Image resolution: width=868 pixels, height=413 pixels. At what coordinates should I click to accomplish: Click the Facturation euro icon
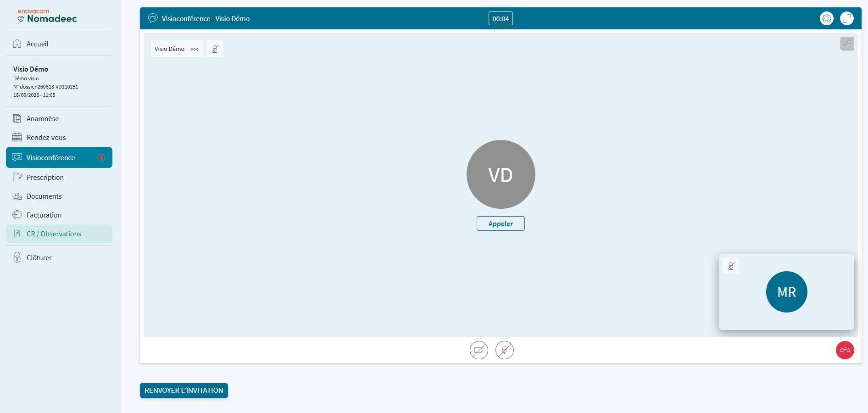point(17,215)
